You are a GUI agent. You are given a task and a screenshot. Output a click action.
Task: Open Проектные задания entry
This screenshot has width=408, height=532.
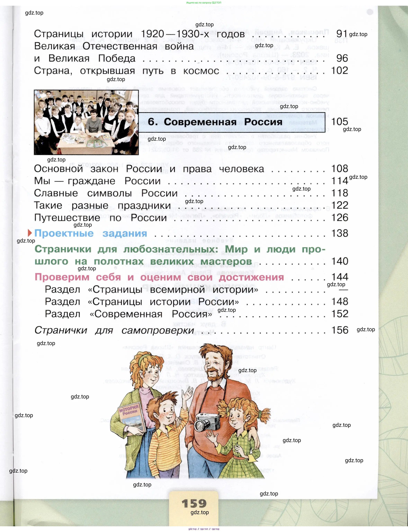[91, 233]
